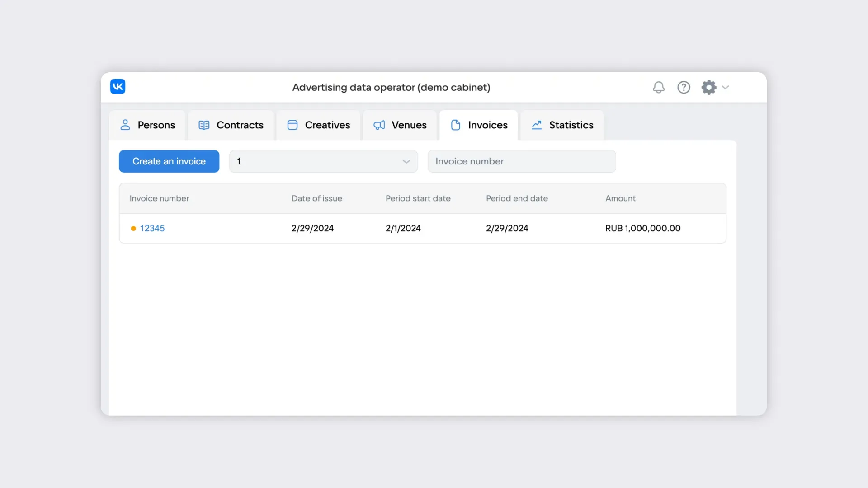Image resolution: width=868 pixels, height=488 pixels.
Task: Click the Statistics chart icon
Action: point(537,125)
